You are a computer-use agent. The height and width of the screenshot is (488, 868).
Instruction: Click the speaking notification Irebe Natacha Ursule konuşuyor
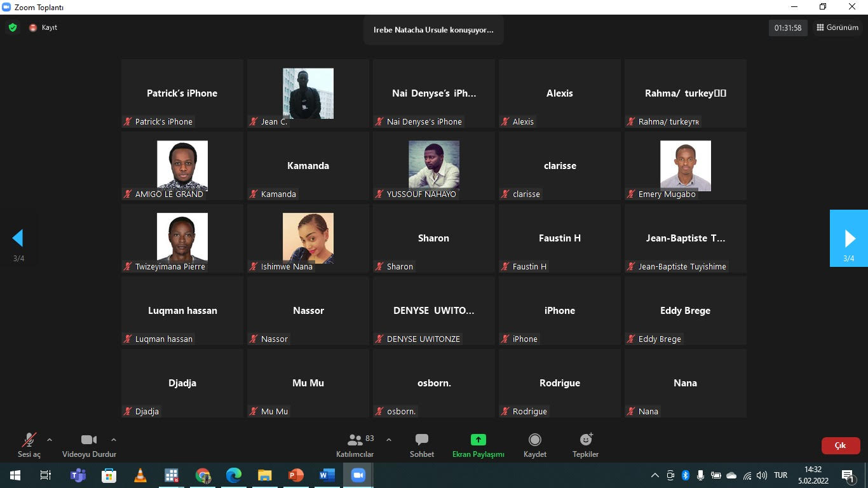click(433, 30)
